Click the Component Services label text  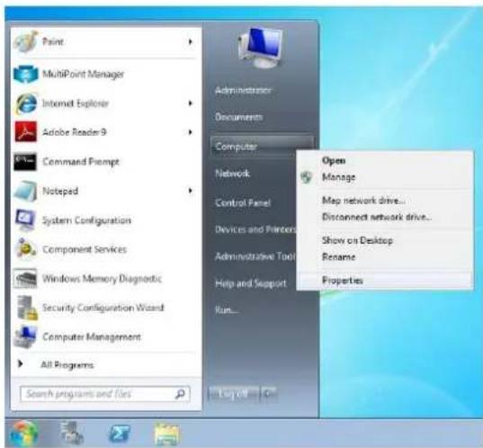(85, 249)
